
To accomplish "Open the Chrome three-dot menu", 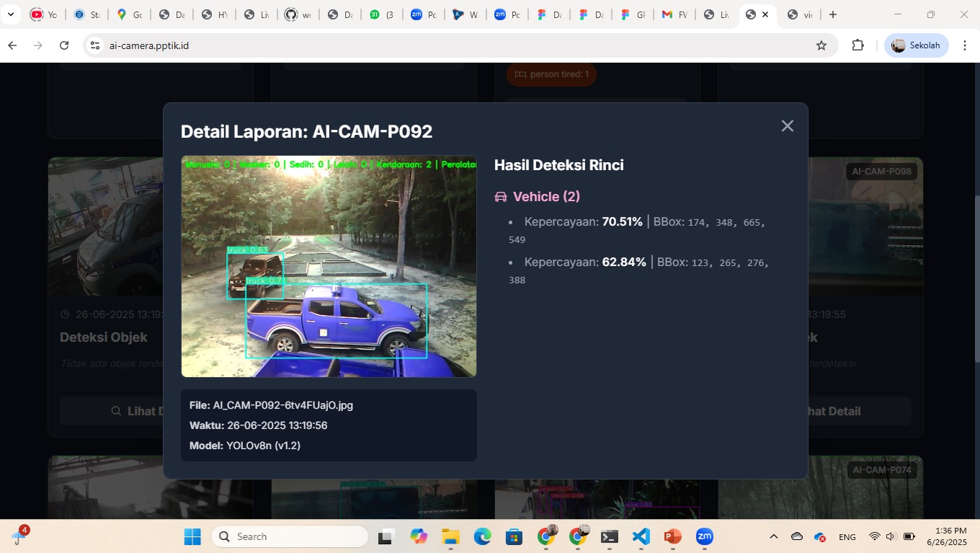I will (965, 45).
